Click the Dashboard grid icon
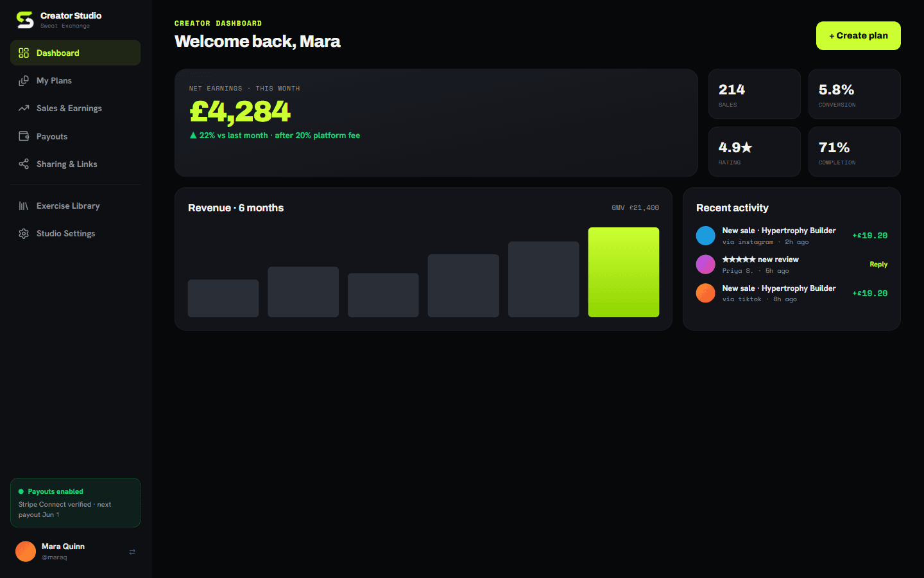The image size is (924, 578). point(24,53)
